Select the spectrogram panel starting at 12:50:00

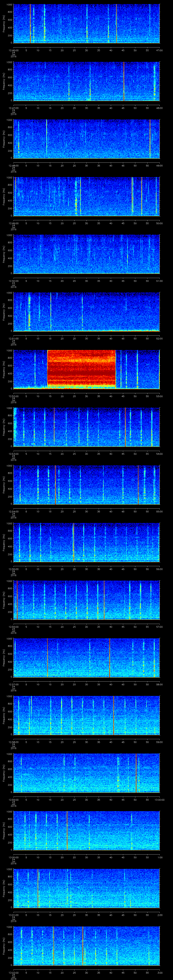[87, 254]
